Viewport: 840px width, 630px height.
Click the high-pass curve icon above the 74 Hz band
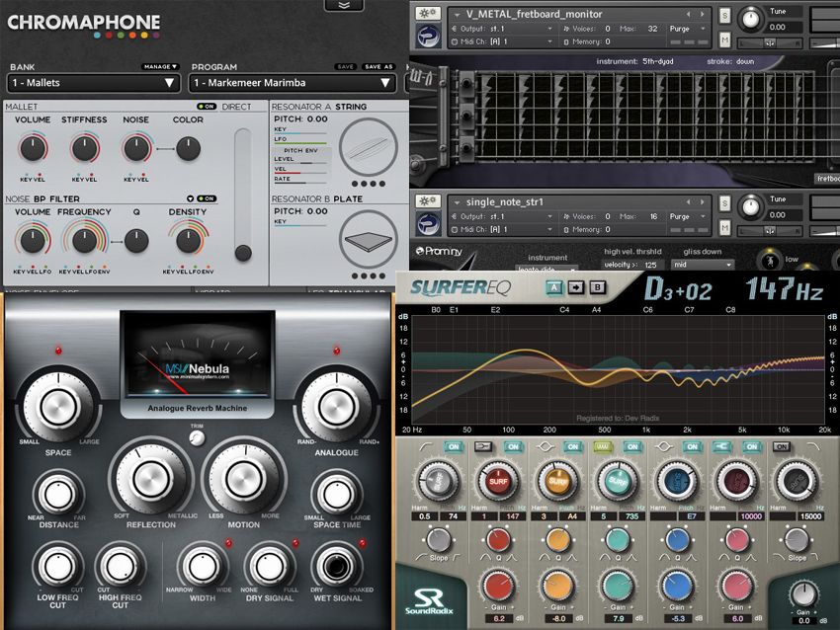pos(427,446)
